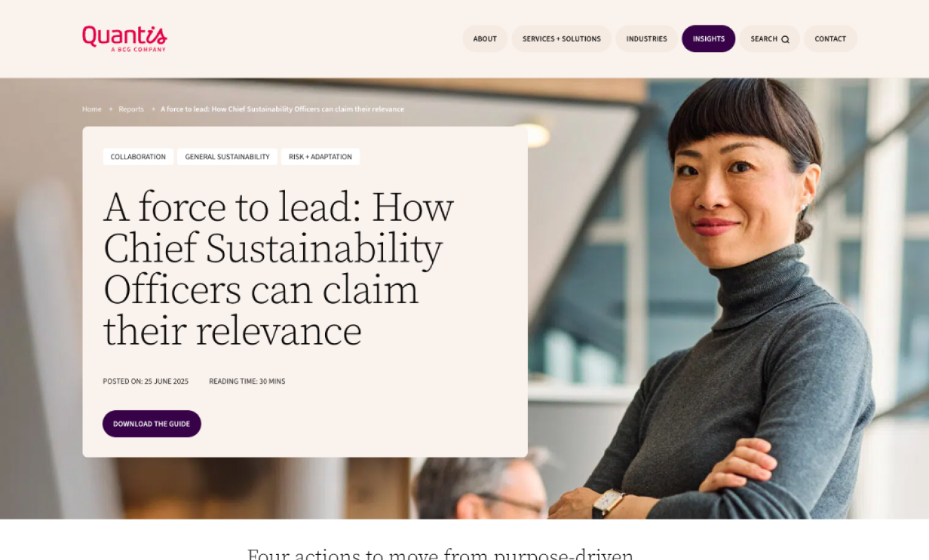Click the search magnifier icon

[785, 39]
